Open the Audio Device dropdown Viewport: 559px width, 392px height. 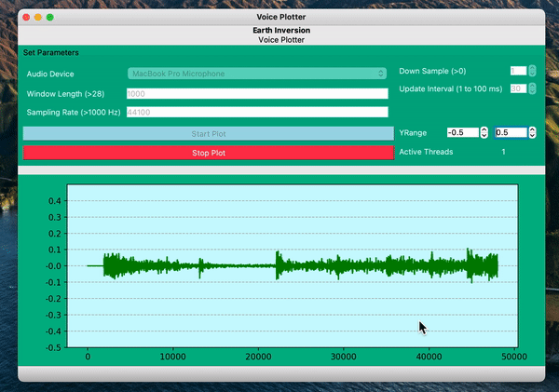pyautogui.click(x=257, y=74)
